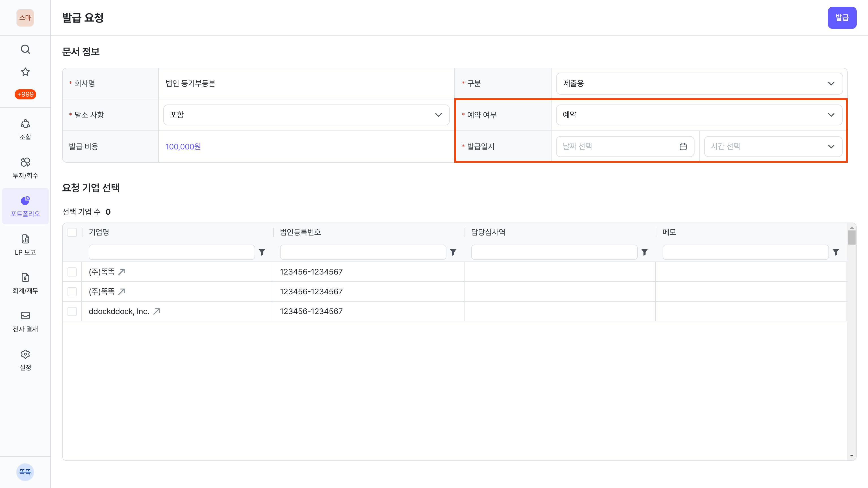Click filter icon for 법인등록번호 column

click(453, 252)
